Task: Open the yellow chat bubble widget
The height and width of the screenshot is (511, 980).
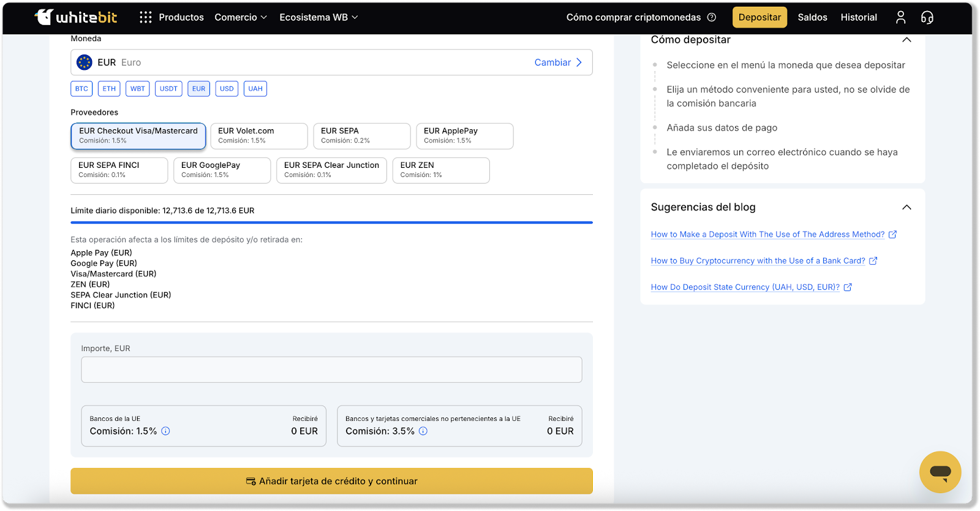Action: click(940, 472)
